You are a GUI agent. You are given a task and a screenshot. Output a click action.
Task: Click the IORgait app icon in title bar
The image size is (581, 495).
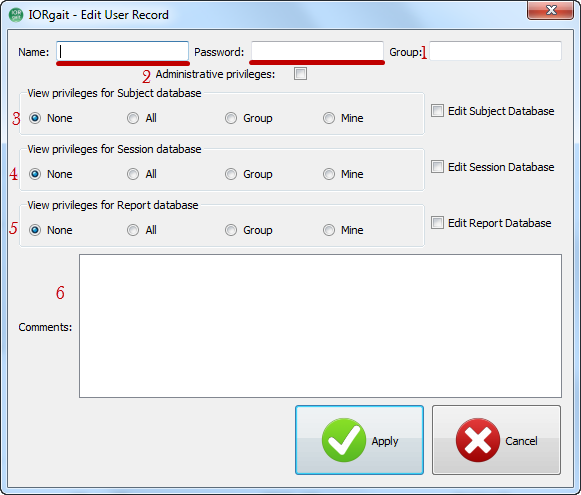coord(16,15)
